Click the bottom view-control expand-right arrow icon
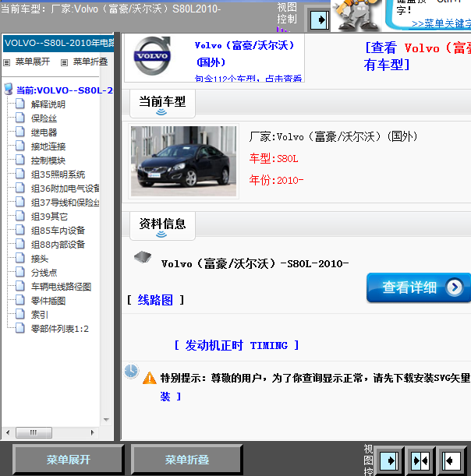 point(389,461)
